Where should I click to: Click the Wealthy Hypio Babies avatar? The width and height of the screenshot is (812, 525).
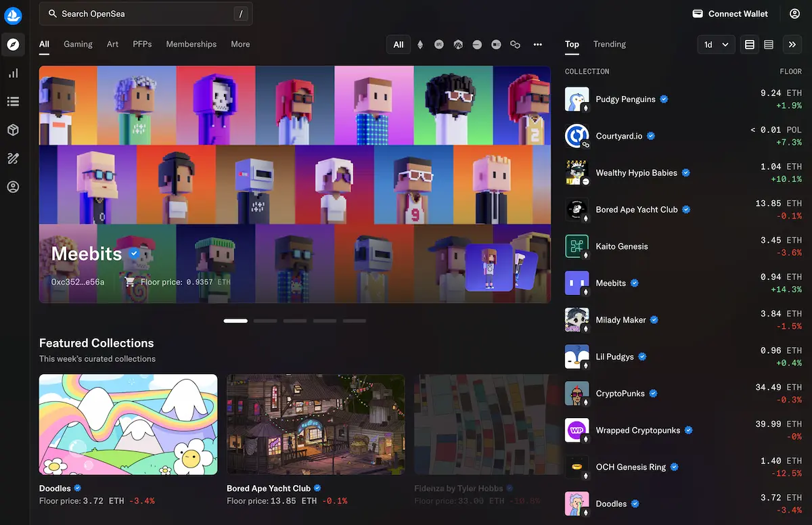click(577, 173)
